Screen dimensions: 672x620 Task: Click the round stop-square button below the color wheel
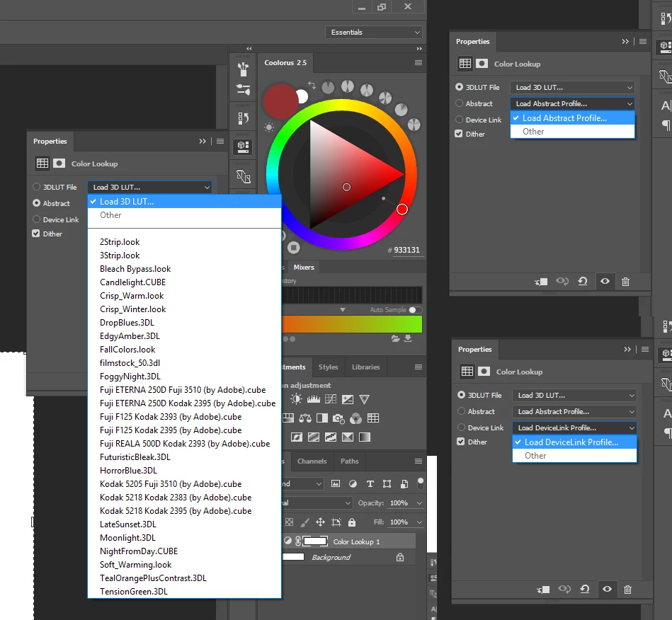294,247
